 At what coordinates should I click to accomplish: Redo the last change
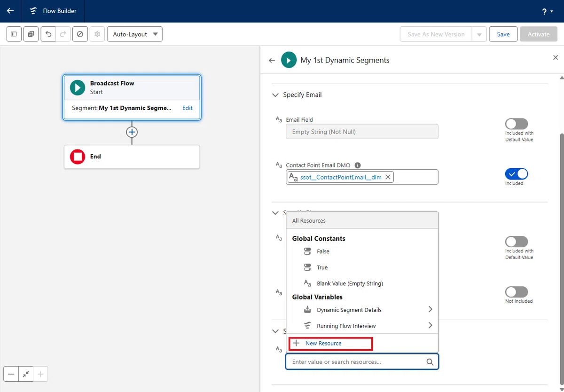click(x=63, y=34)
